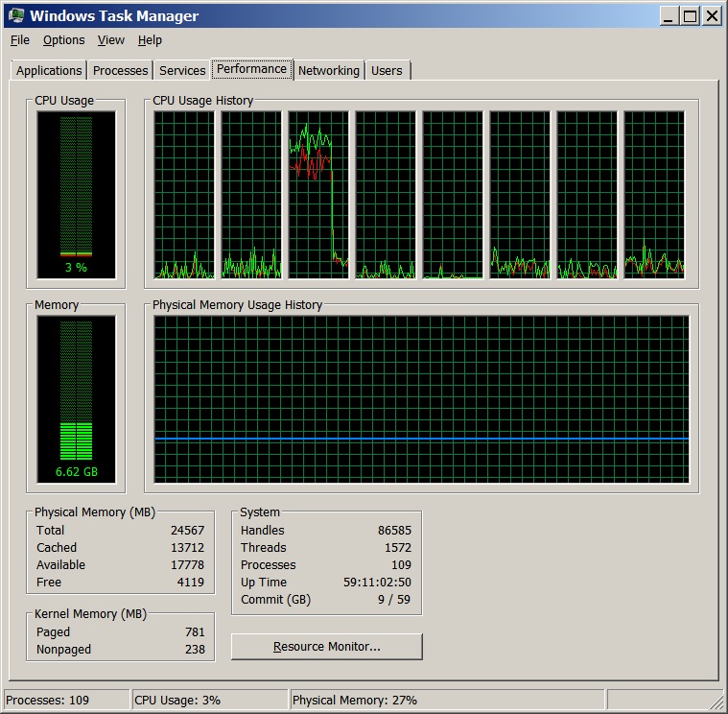Click the Nonpaged value 238

[195, 649]
